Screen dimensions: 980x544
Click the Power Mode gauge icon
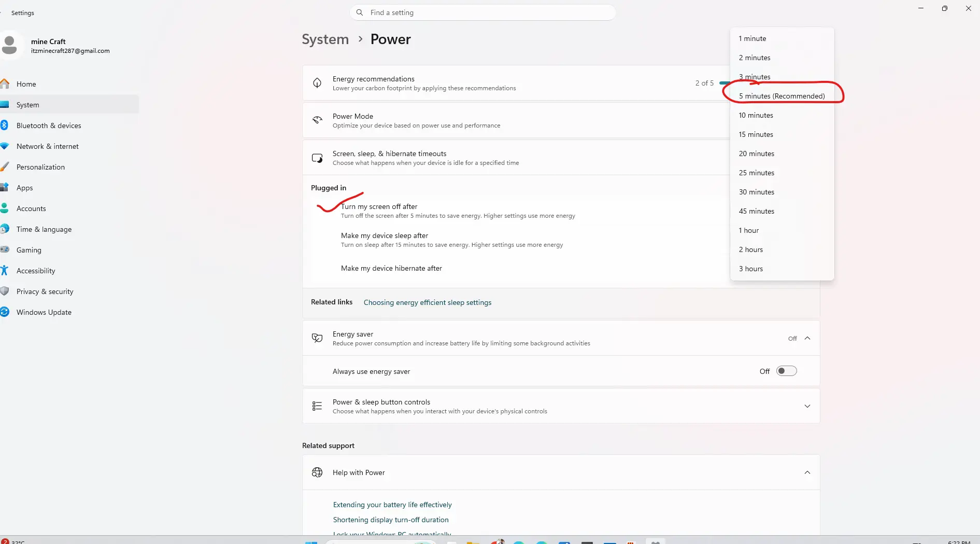[317, 120]
